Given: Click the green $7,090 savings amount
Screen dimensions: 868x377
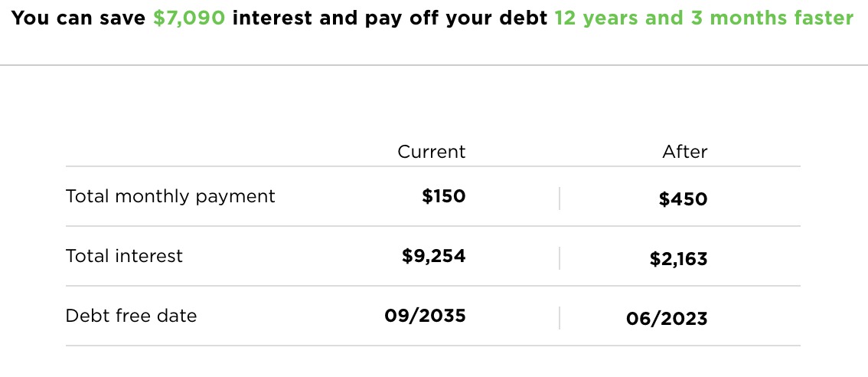Looking at the screenshot, I should (189, 18).
